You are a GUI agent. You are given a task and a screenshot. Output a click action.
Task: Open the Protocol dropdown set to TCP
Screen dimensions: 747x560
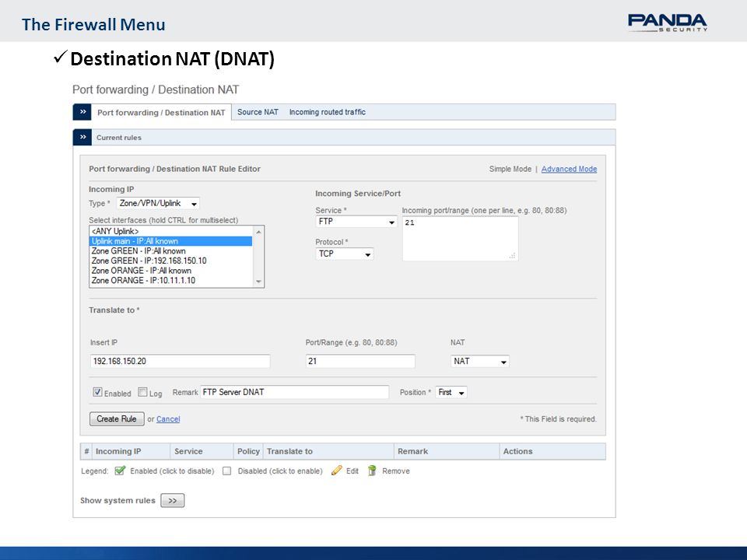point(345,254)
